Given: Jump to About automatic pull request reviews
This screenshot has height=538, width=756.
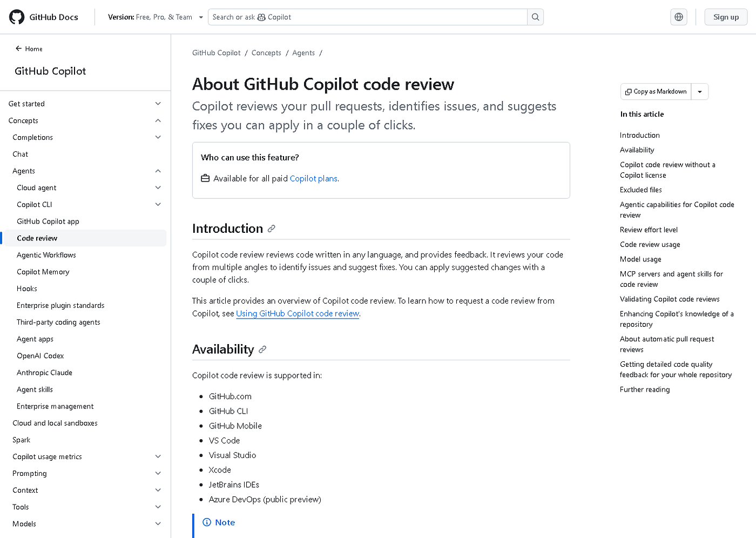Looking at the screenshot, I should pyautogui.click(x=667, y=344).
